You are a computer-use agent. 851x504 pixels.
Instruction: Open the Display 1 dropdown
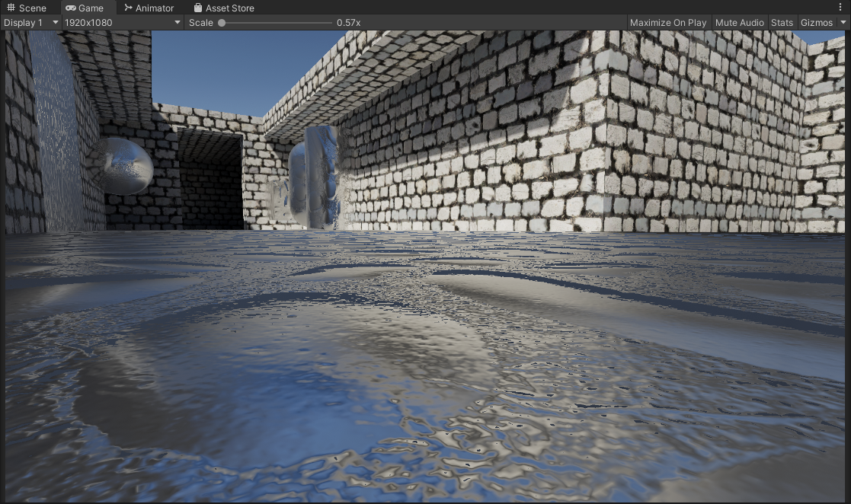pos(30,23)
